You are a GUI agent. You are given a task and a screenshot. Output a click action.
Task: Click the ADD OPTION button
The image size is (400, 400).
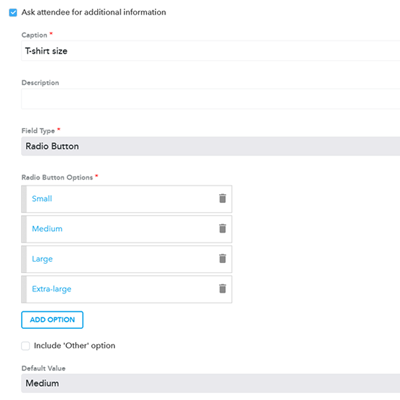point(52,320)
